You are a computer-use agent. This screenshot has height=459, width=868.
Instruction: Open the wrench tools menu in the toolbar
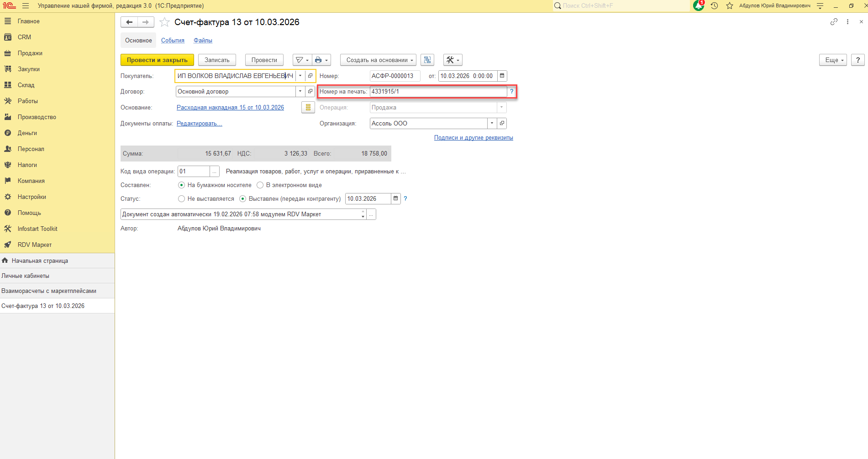click(452, 60)
